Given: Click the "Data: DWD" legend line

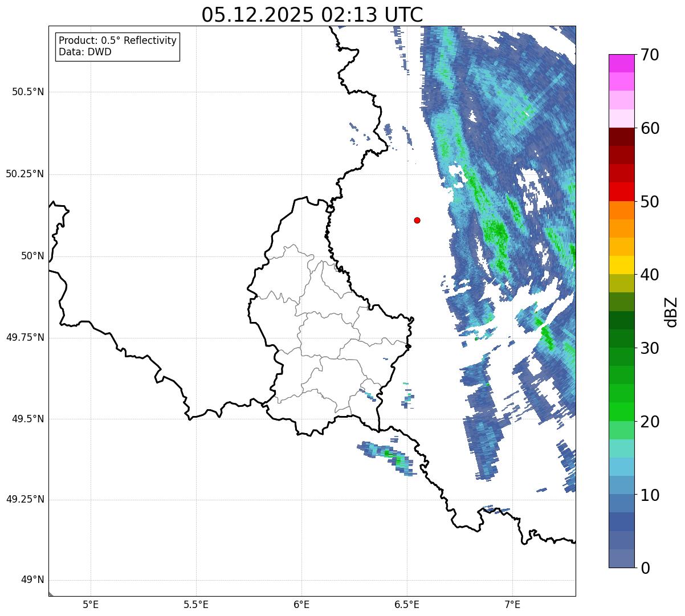Looking at the screenshot, I should click(85, 52).
